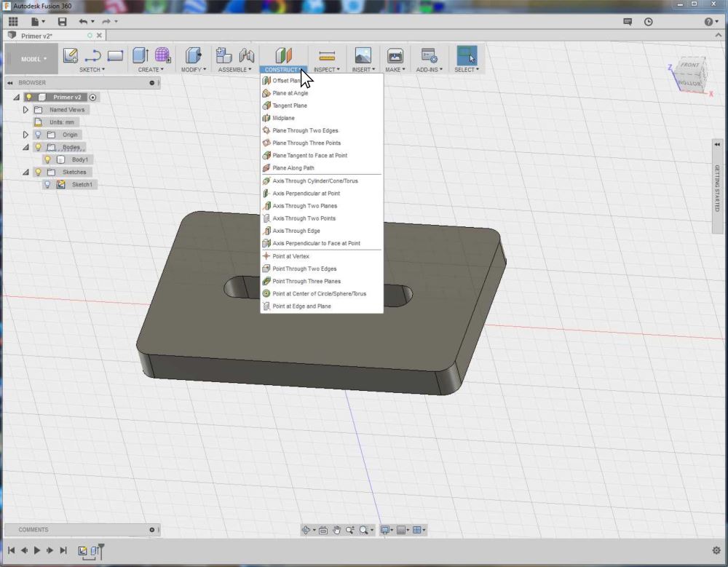Toggle the Origin folder lightbulb
Screen dimensions: 728x567
click(38, 135)
